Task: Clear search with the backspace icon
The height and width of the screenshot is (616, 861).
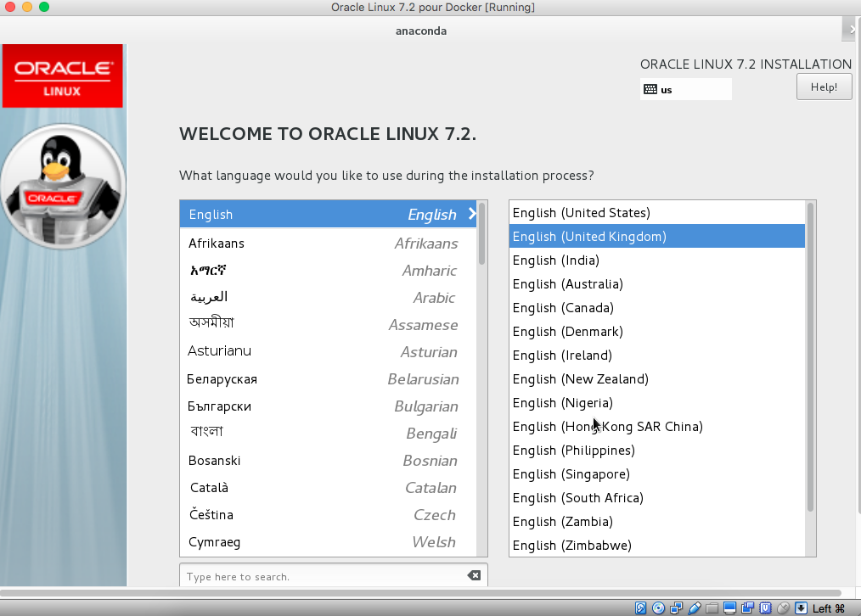Action: coord(474,576)
